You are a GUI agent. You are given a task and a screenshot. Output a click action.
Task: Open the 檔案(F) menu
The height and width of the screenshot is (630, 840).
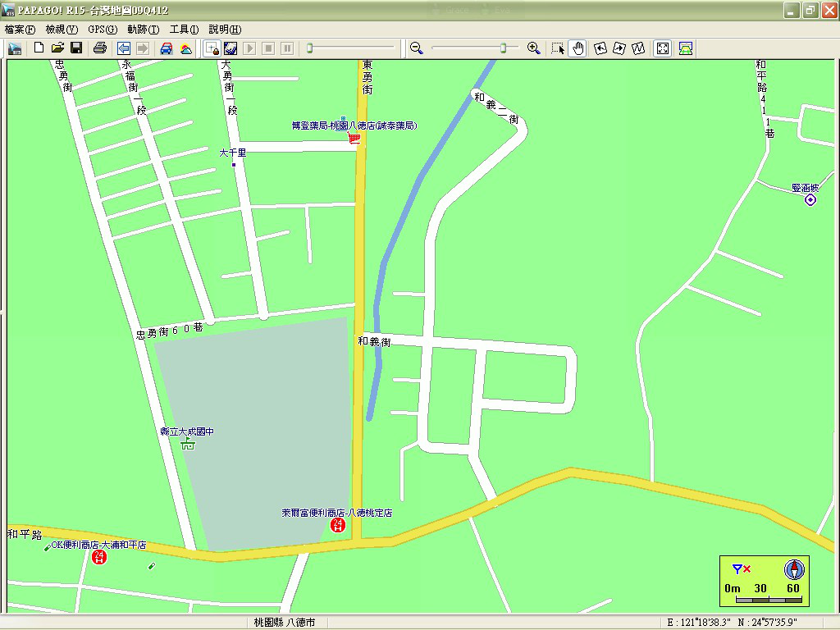pyautogui.click(x=21, y=29)
